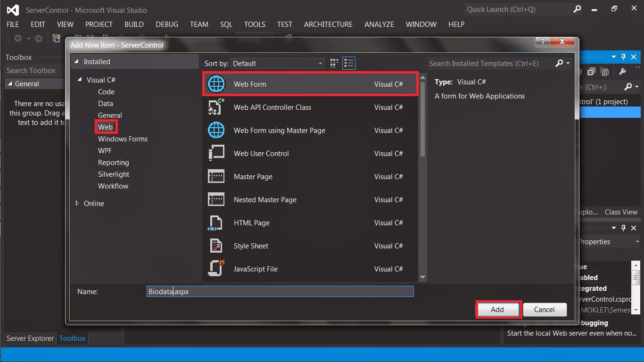Collapse the Installed templates node

(x=77, y=62)
